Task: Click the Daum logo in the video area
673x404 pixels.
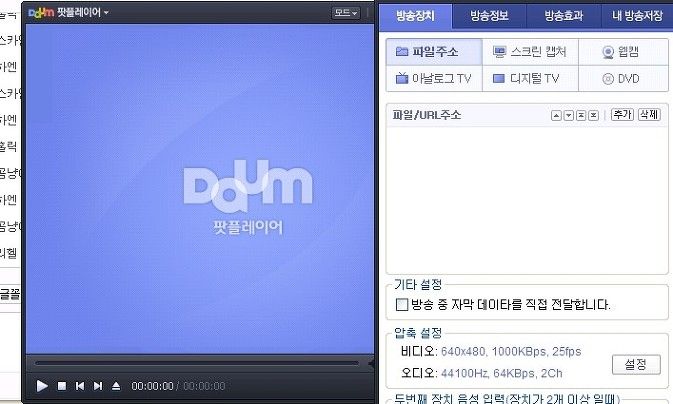Action: click(248, 187)
